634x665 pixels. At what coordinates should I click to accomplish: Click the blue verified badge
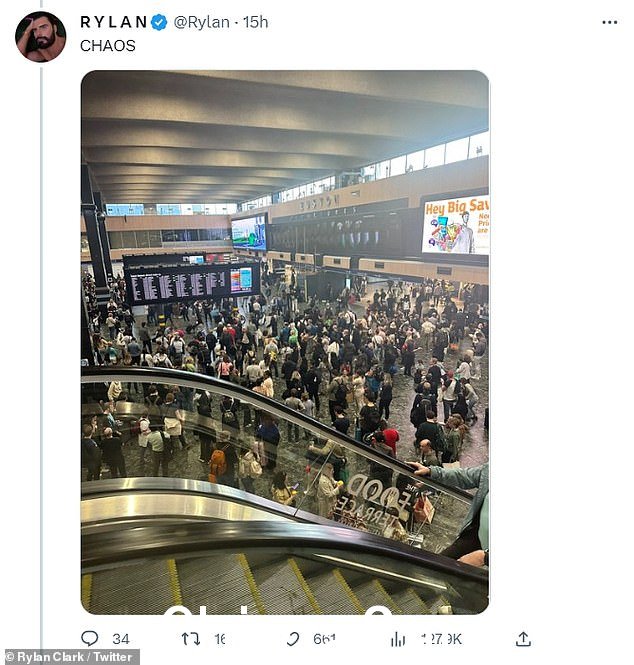tap(159, 22)
